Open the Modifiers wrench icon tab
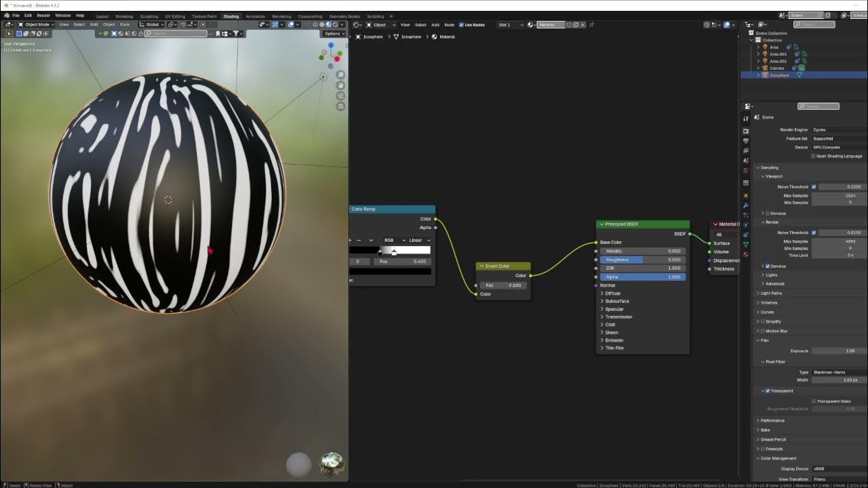Viewport: 868px width, 488px height. tap(746, 205)
